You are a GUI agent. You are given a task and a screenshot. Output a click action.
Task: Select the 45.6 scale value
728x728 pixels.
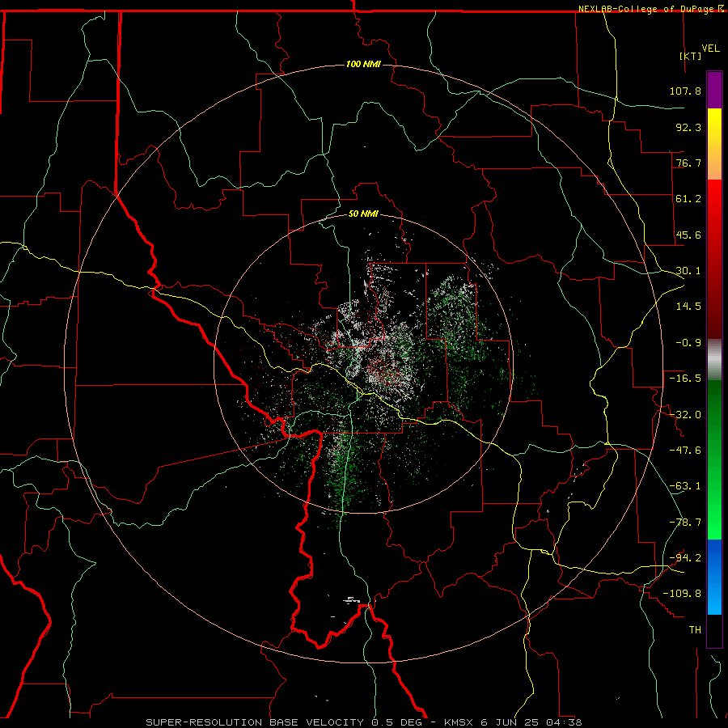688,235
